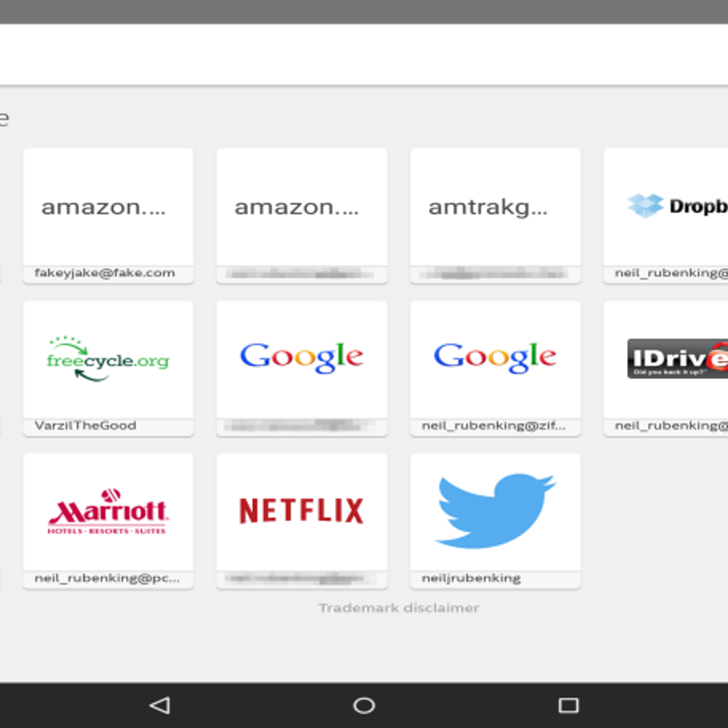Open the Netflix logo tile

(x=302, y=511)
